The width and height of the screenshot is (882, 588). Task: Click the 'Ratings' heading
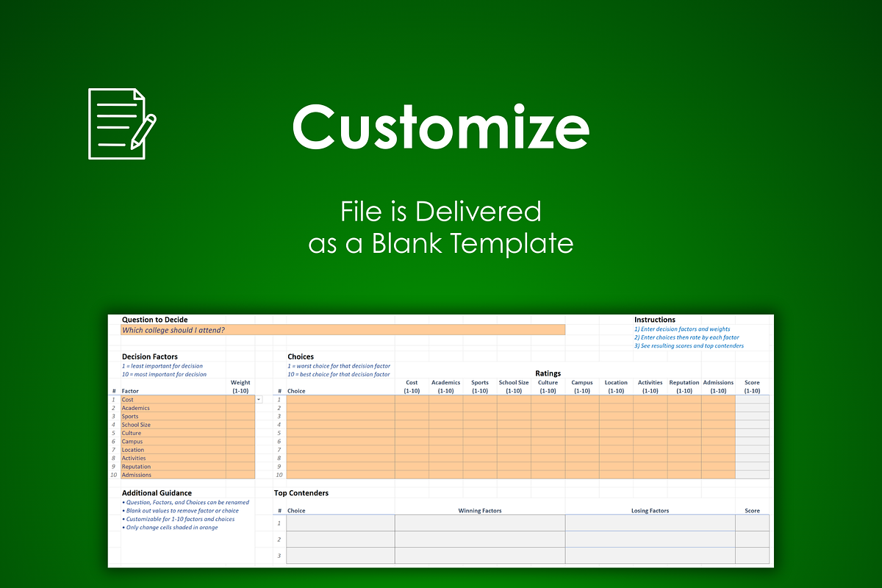548,373
